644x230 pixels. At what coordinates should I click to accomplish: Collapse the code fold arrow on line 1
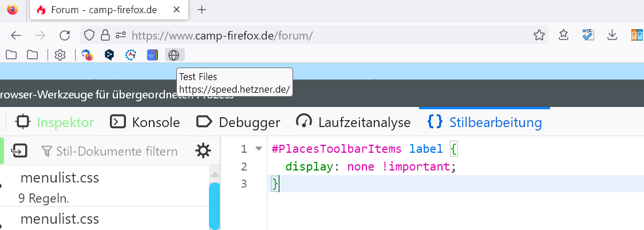point(258,149)
